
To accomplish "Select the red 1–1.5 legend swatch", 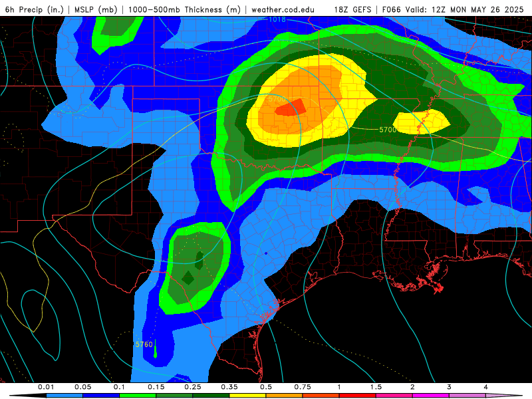I will [x=358, y=395].
